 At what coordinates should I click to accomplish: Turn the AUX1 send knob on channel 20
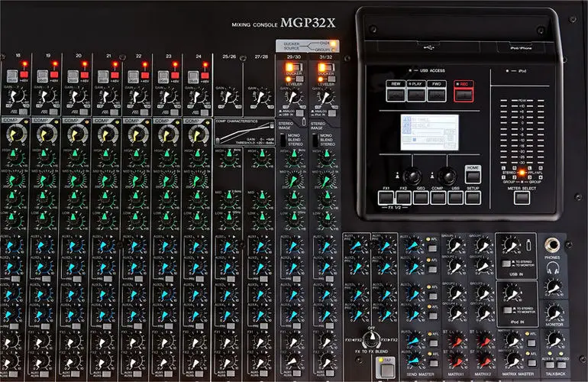coord(76,246)
